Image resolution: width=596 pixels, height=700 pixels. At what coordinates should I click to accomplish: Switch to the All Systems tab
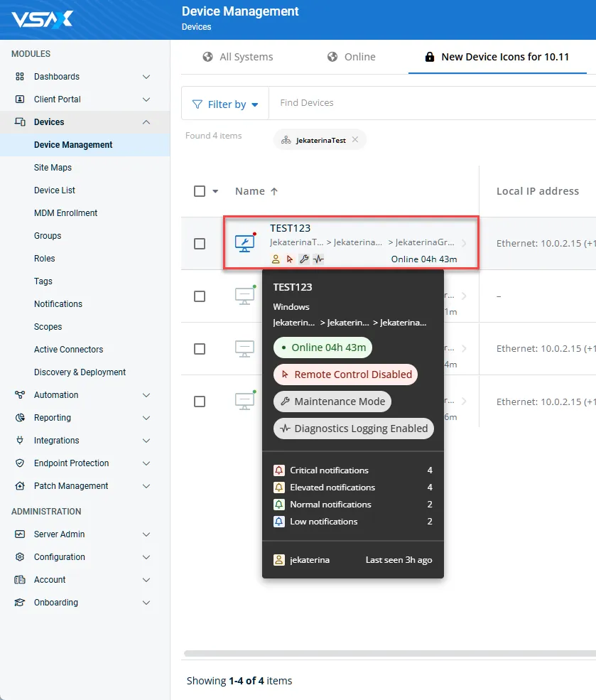(238, 57)
